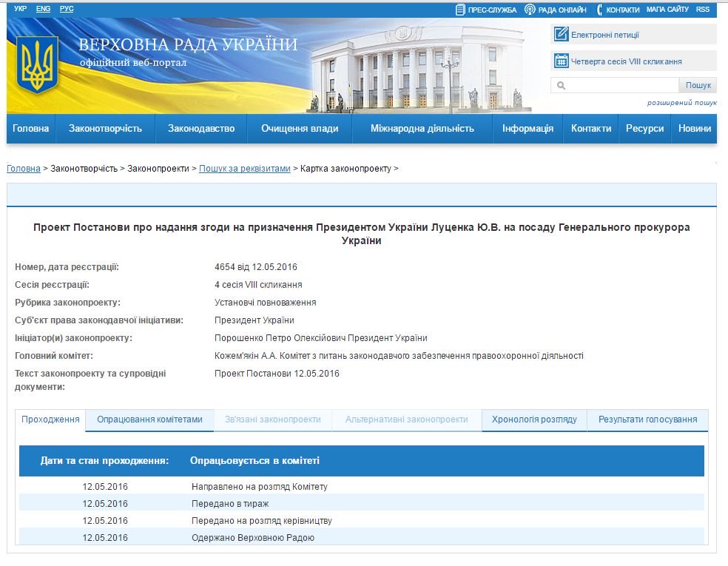Screen dimensions: 728x566
Task: Open the RSS feed link
Action: (x=702, y=10)
